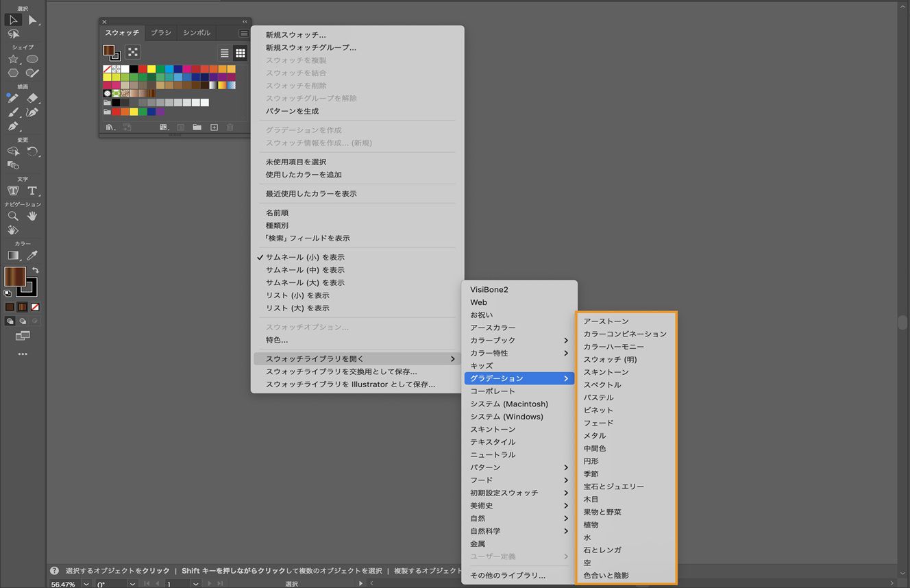Viewport: 910px width, 588px height.
Task: Expand the カラーブック submenu
Action: click(519, 341)
